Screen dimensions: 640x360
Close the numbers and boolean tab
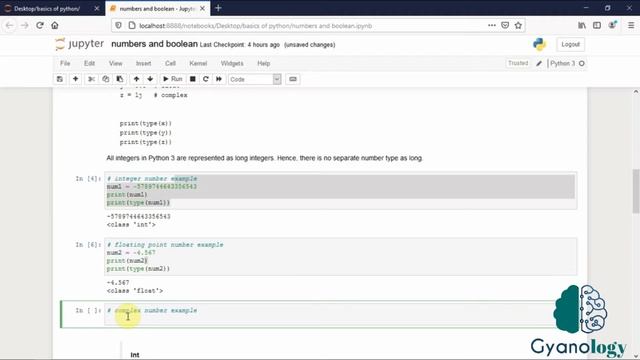point(202,9)
